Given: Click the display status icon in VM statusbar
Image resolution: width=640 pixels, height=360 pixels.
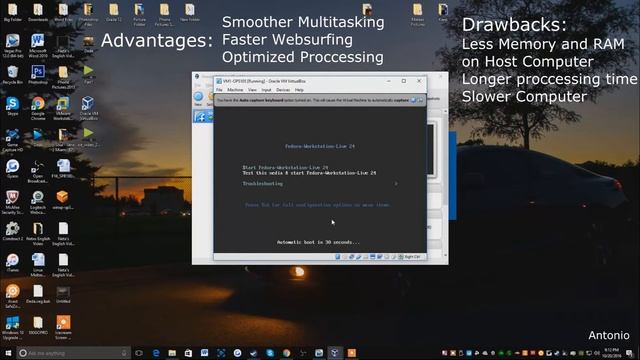Looking at the screenshot, I should point(373,257).
